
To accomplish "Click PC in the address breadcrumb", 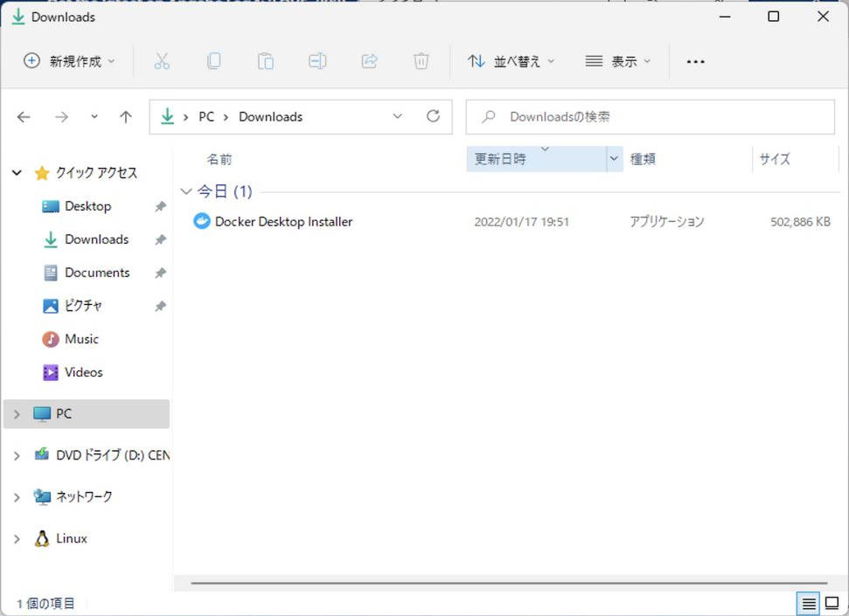I will [206, 117].
